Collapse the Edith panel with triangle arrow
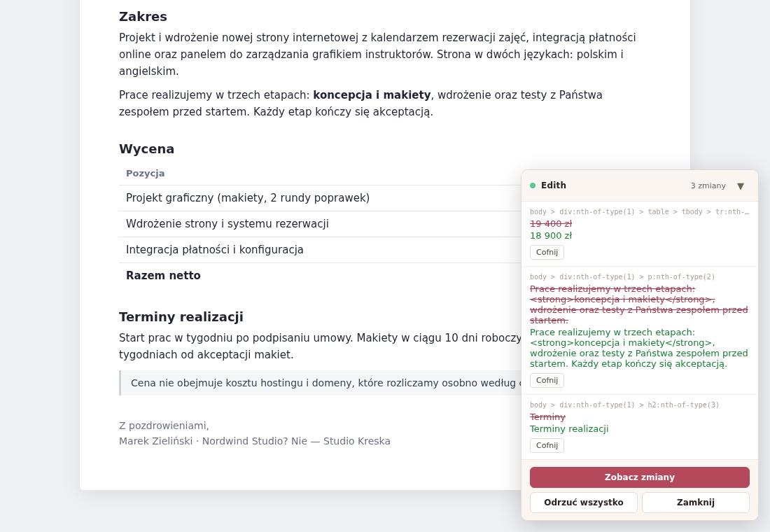 point(741,186)
